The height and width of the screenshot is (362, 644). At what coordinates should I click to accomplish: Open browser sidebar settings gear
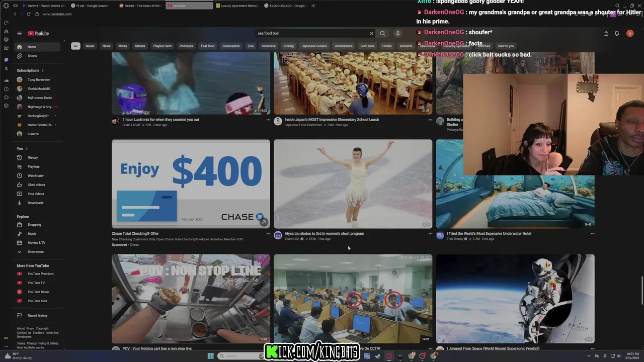[6, 106]
